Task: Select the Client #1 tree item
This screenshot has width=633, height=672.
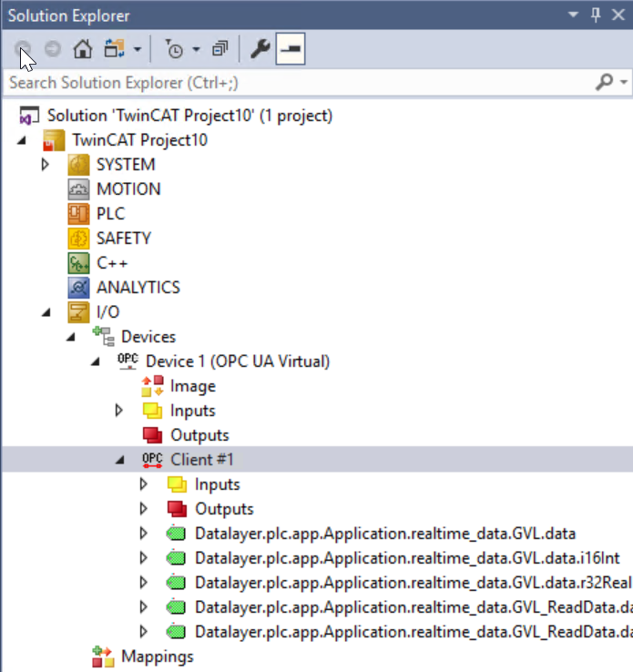Action: [202, 460]
